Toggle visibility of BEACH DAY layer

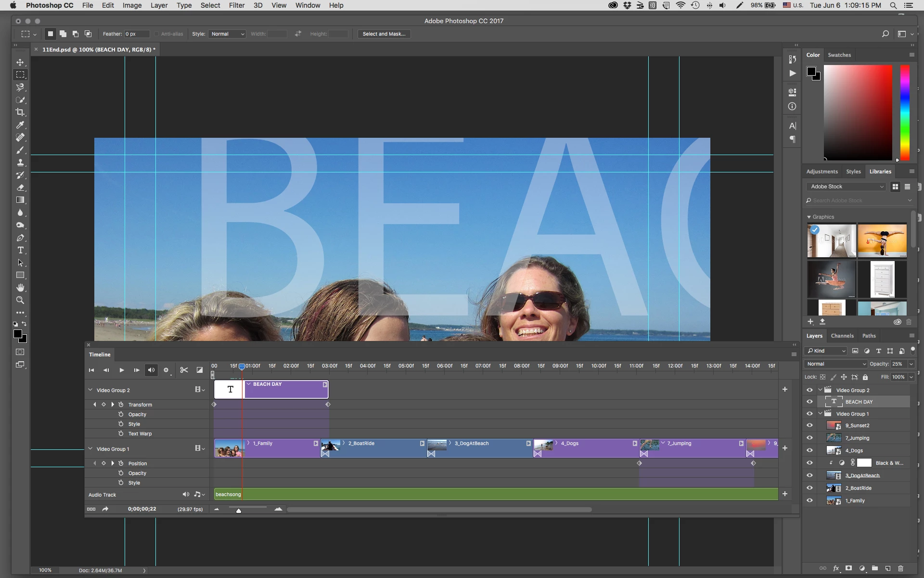coord(809,402)
